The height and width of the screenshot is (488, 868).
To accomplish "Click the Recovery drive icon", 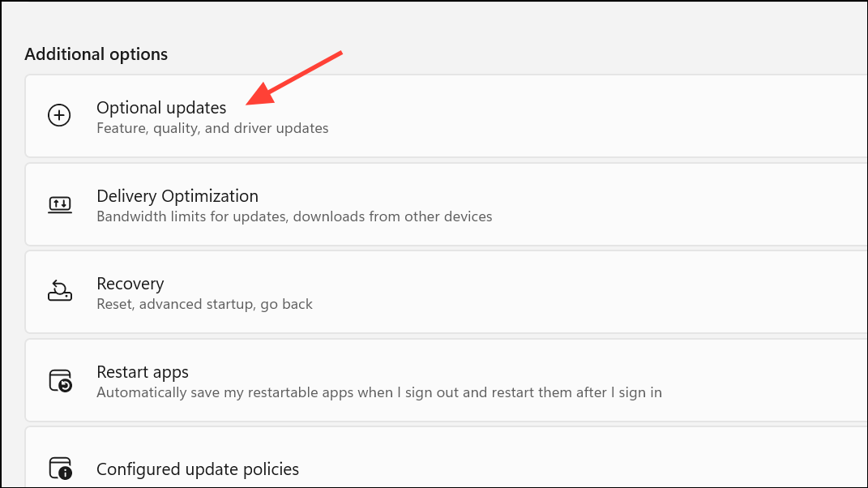I will (60, 291).
